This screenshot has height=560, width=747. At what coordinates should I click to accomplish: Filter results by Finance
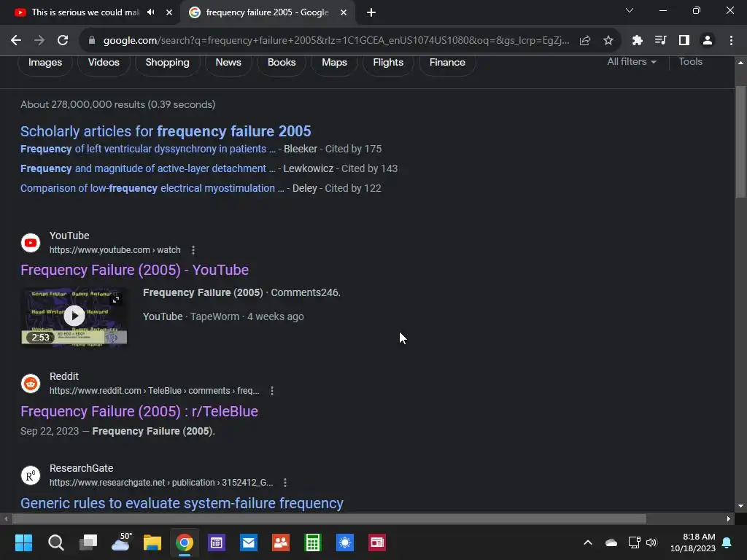pyautogui.click(x=447, y=63)
